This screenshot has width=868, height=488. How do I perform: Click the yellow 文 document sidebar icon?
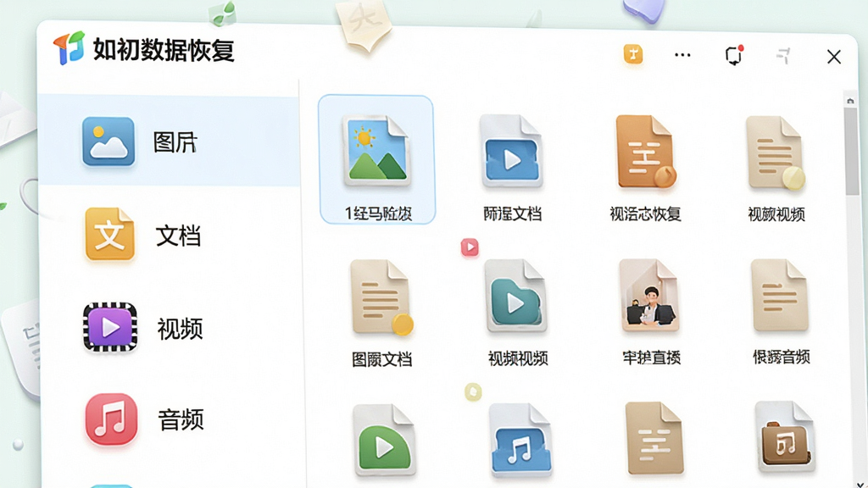click(x=109, y=234)
